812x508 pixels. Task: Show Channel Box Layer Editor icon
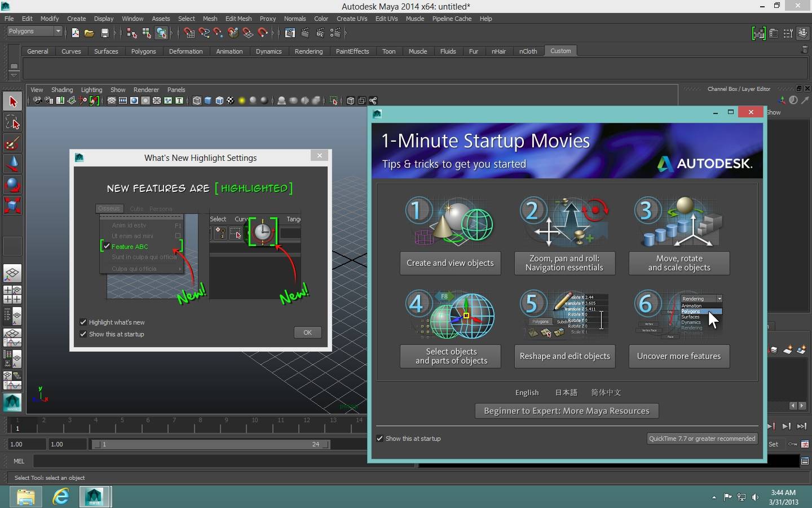(x=802, y=33)
